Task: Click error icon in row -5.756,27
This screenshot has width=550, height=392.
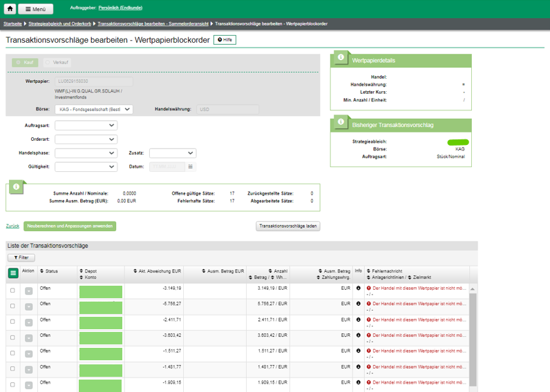Action: coord(369,304)
